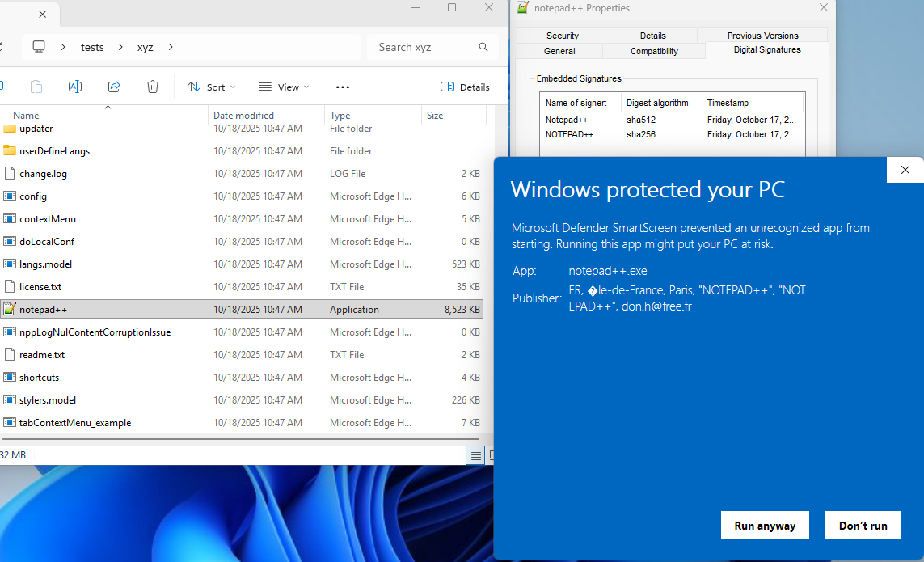The image size is (924, 562).
Task: Open the View dropdown
Action: coord(284,87)
